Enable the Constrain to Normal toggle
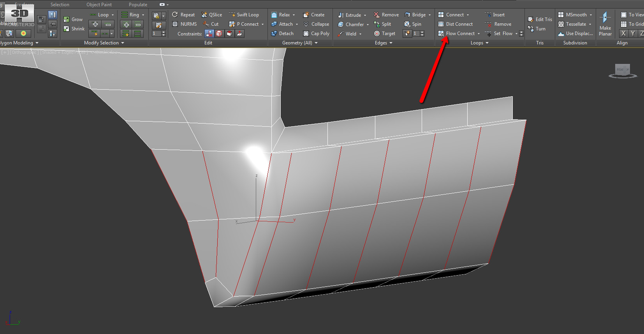This screenshot has width=644, height=334. point(240,34)
